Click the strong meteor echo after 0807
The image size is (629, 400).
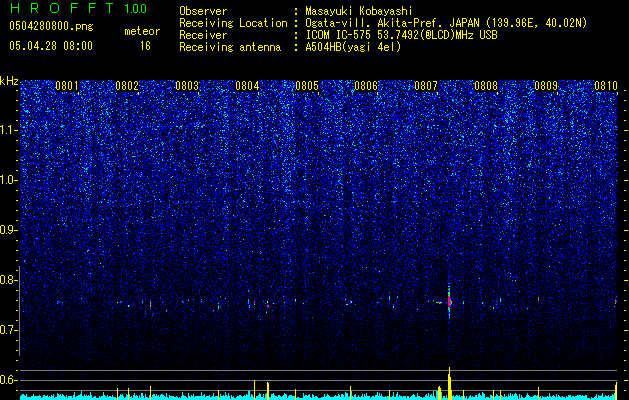coord(449,302)
